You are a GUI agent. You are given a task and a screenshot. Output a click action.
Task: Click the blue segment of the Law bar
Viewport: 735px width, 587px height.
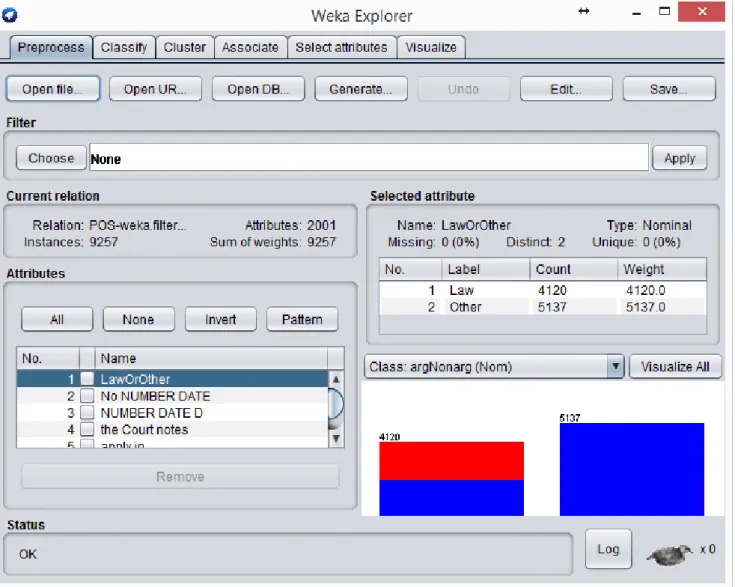451,498
